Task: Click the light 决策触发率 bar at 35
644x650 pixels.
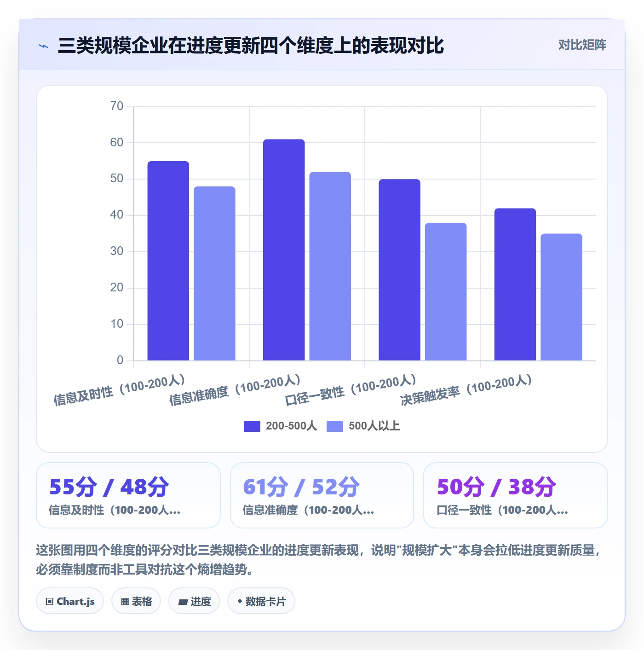Action: [x=561, y=297]
